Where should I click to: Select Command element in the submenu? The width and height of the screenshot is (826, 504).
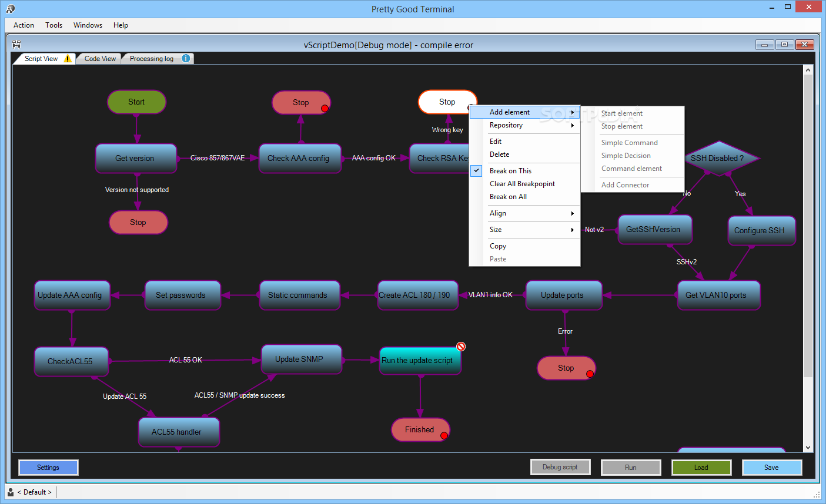[x=633, y=169]
